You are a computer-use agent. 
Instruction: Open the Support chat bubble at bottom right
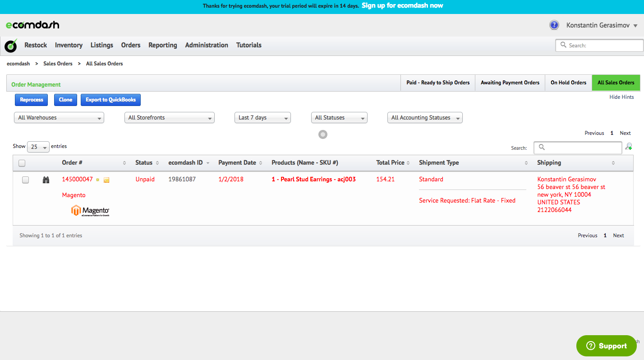point(606,346)
